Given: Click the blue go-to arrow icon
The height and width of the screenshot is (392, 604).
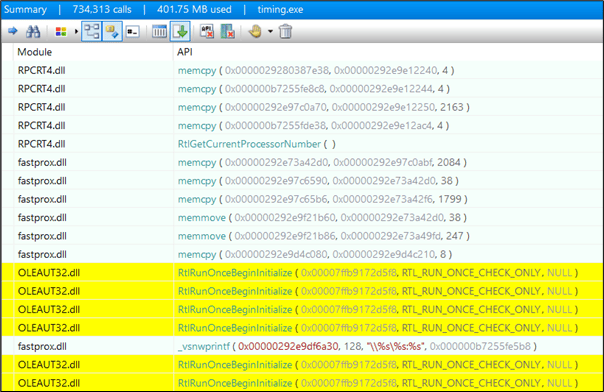Looking at the screenshot, I should coord(13,31).
